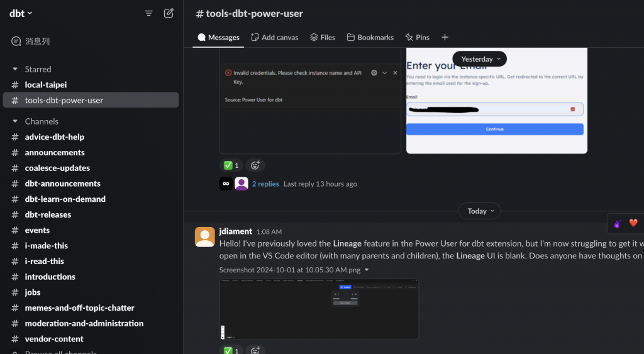
Task: Click the infinity avatar in replies
Action: coord(226,184)
